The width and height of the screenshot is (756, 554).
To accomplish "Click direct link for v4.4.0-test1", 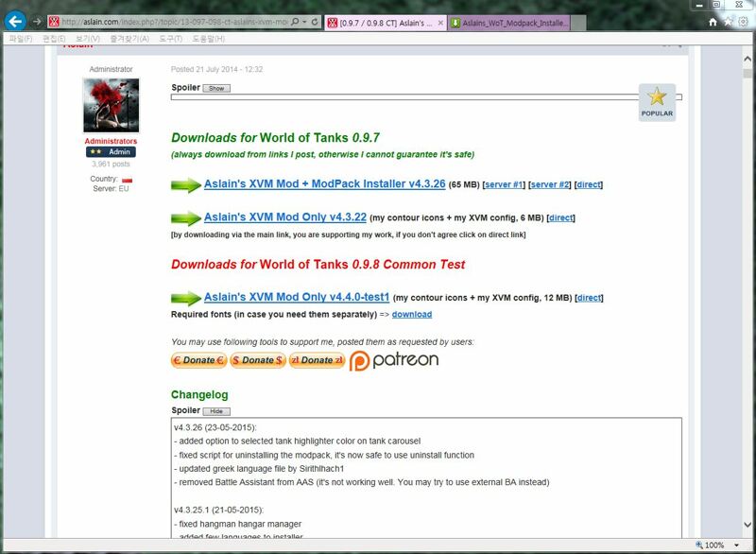I will (589, 298).
